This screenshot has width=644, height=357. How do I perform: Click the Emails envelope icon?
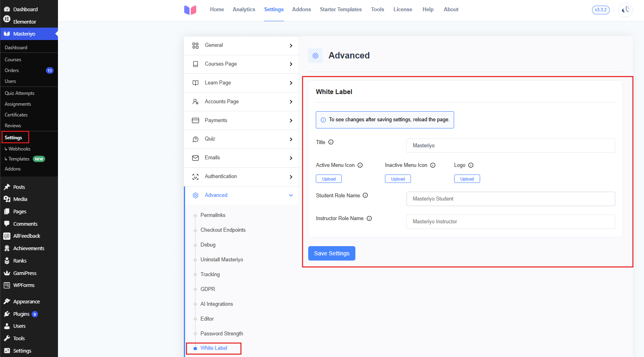pos(195,158)
